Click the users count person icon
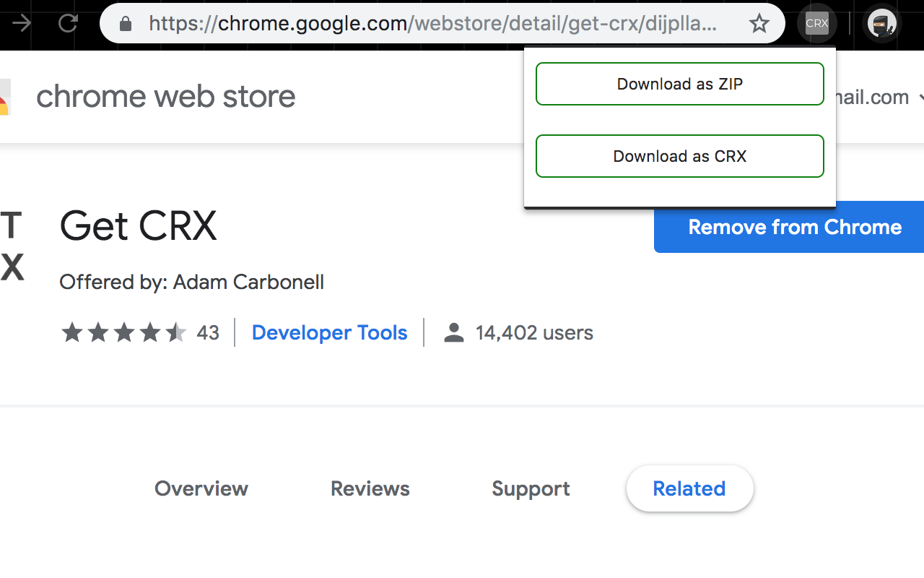The height and width of the screenshot is (578, 924). click(453, 332)
